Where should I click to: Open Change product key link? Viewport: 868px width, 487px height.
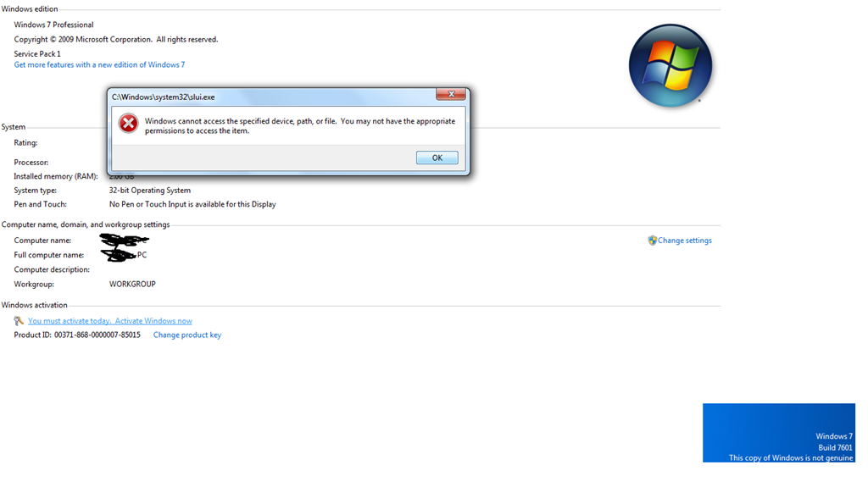click(187, 335)
